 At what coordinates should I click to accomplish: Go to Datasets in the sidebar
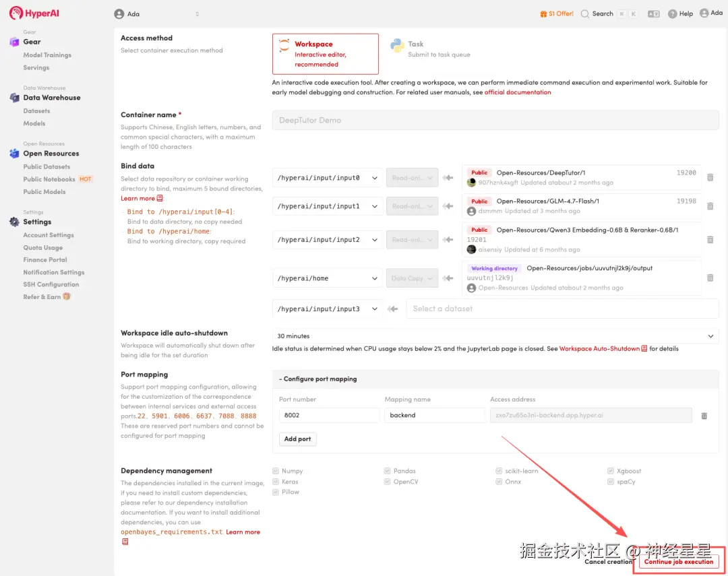[x=36, y=110]
